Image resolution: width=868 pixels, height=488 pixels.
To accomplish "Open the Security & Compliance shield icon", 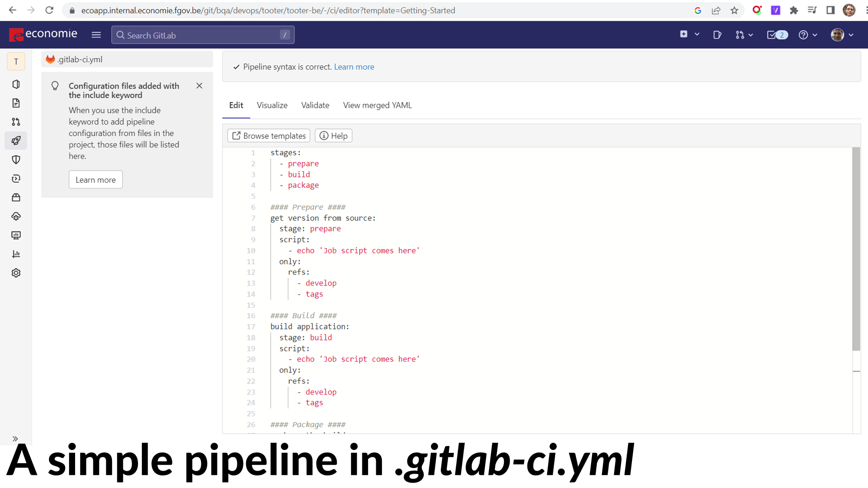I will point(16,160).
